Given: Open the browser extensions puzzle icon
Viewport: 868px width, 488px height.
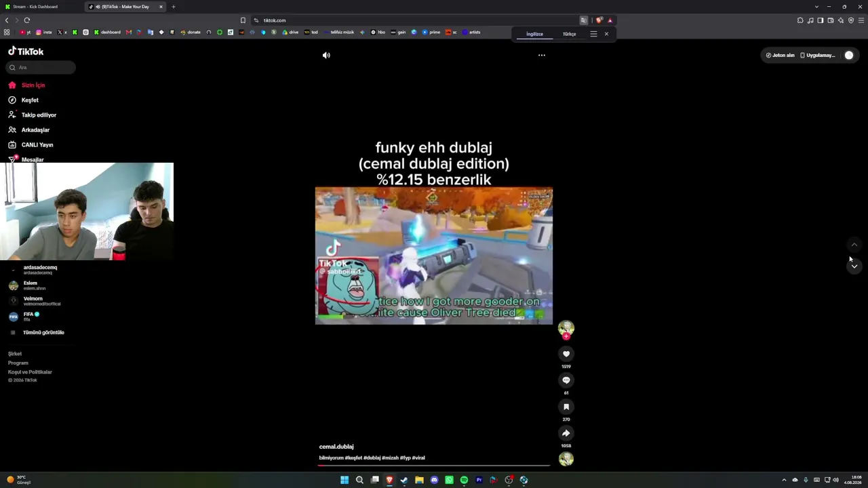Looking at the screenshot, I should click(x=800, y=20).
